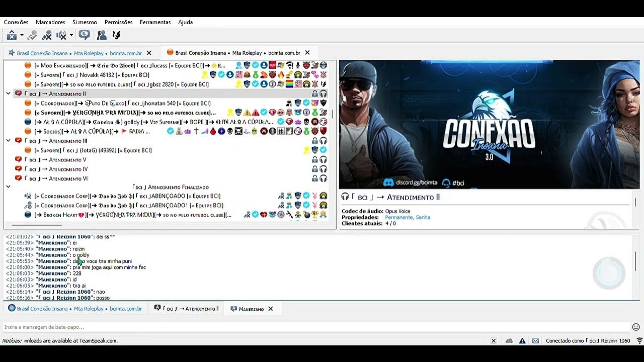The height and width of the screenshot is (362, 644).
Task: Click muted status icon of ABENÇOADO user
Action: [28, 196]
